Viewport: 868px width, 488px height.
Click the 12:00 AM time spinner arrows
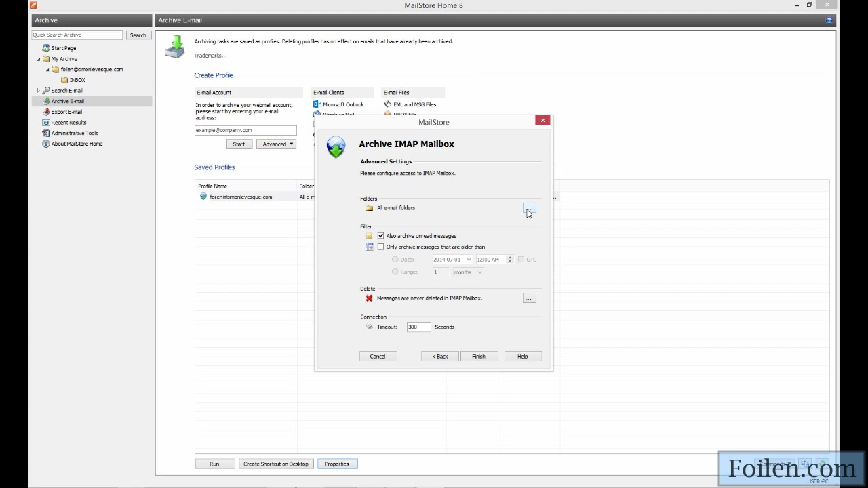(510, 260)
